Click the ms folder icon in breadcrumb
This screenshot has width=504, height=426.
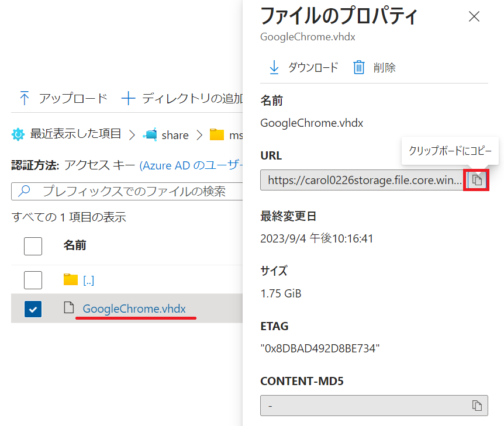point(217,134)
